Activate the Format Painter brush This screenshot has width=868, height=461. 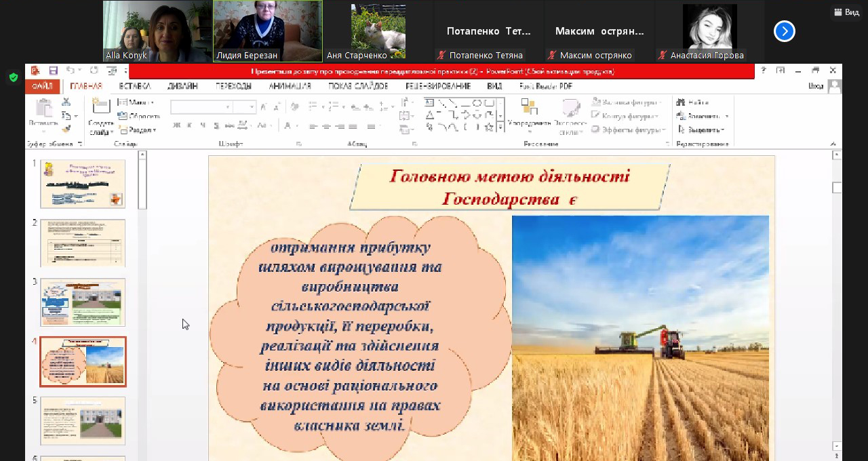click(66, 128)
